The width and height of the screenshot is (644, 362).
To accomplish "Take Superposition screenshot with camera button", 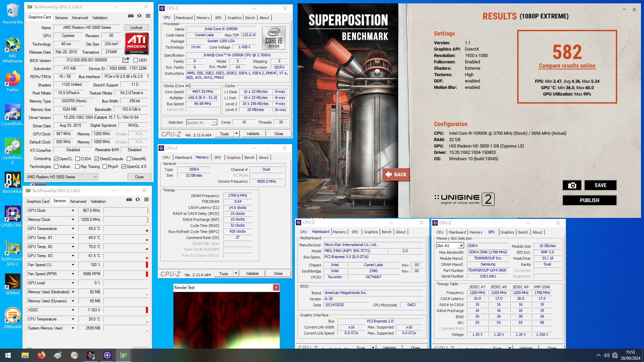I will tap(572, 185).
